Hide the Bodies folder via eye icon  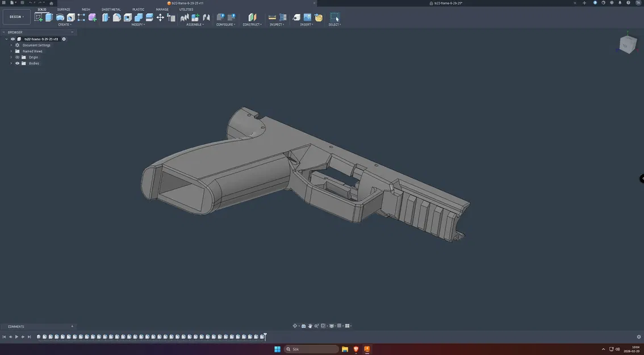click(x=17, y=63)
